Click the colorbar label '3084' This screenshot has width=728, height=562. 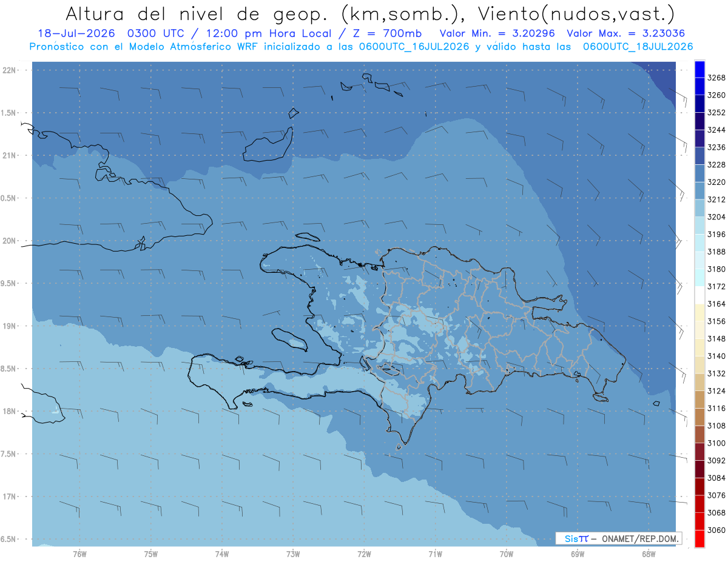point(716,478)
